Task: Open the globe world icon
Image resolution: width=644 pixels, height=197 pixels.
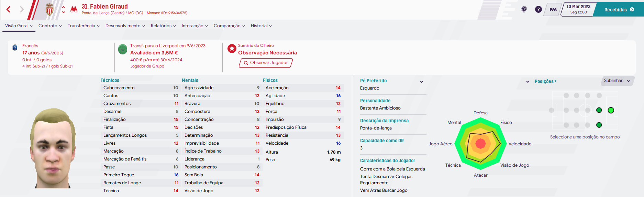Action: point(524,9)
